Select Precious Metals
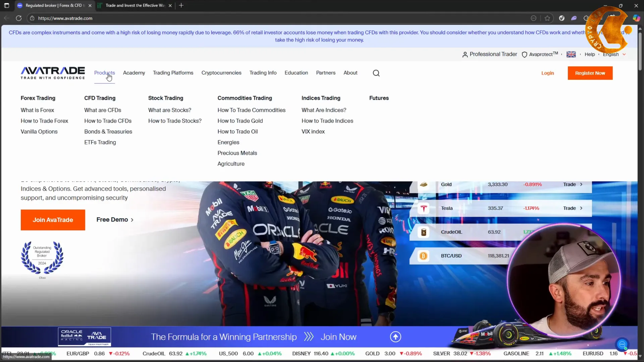This screenshot has height=362, width=644. click(237, 153)
